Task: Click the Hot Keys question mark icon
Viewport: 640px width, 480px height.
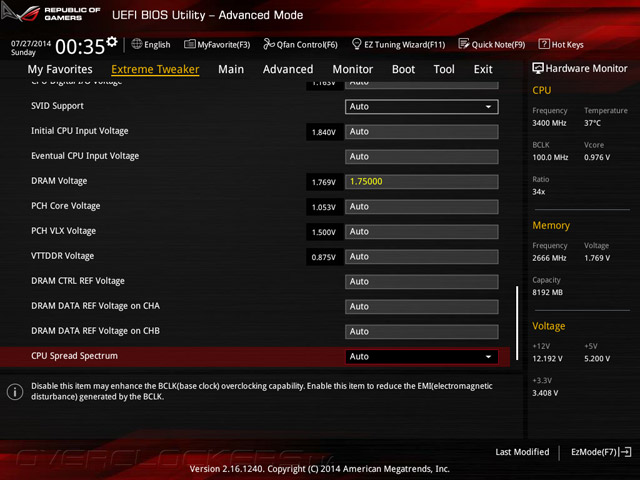Action: point(544,44)
